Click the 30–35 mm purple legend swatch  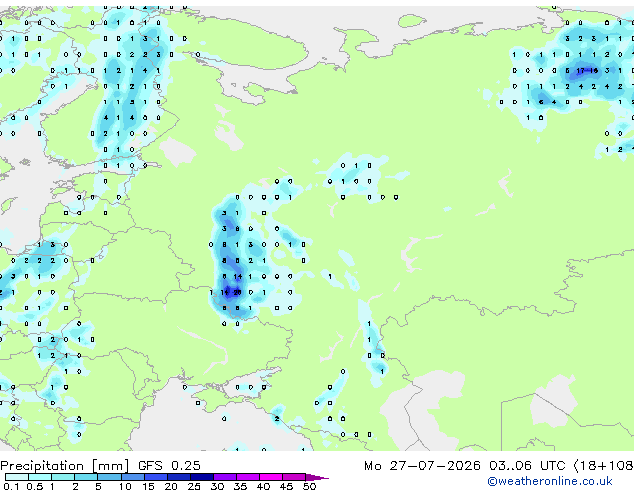point(224,477)
